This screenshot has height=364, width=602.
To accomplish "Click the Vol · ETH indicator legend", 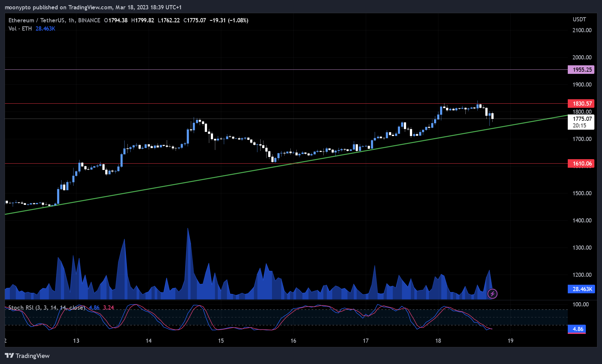I will [20, 29].
